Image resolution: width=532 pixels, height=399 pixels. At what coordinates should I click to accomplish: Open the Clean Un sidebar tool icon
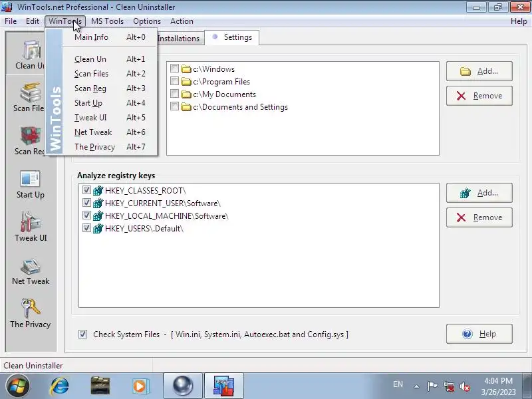(x=31, y=51)
